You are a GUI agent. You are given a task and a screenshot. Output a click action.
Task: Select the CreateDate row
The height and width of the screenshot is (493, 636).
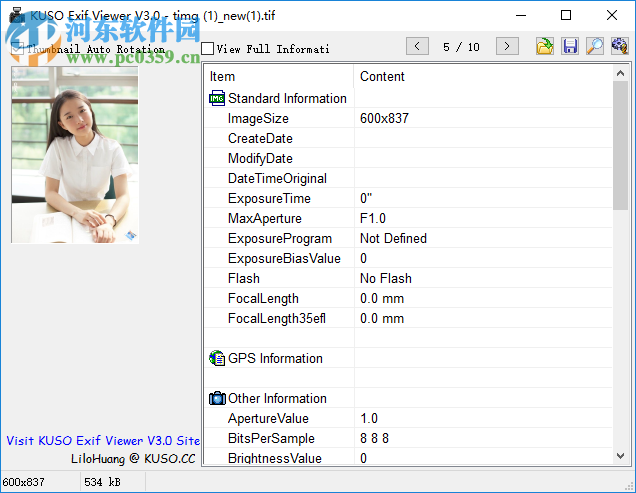coord(408,138)
